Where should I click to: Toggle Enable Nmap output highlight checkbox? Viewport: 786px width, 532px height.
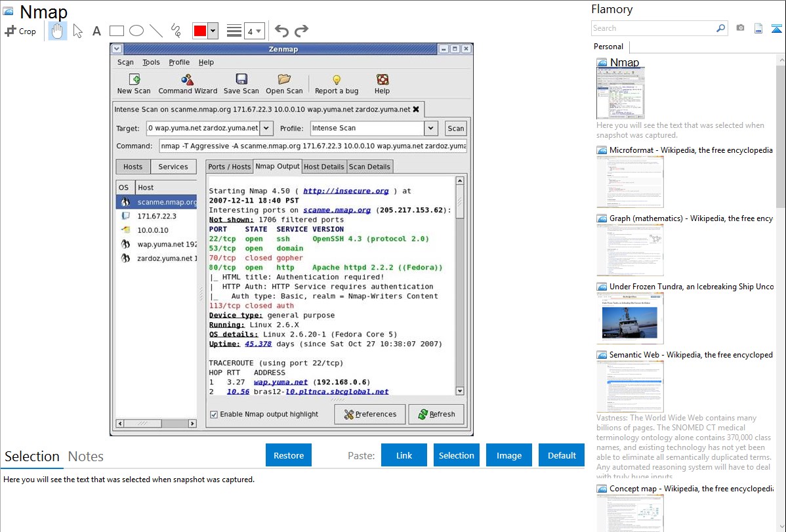tap(214, 414)
